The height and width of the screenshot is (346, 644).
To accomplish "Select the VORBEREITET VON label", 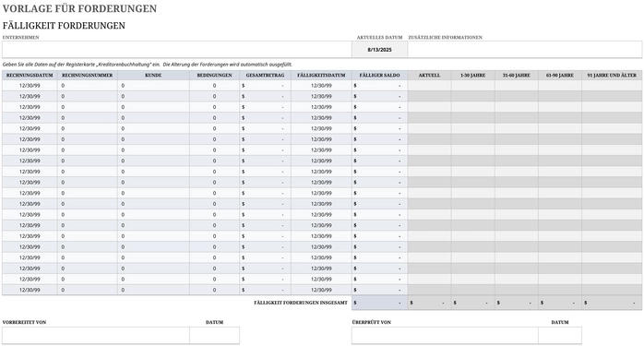I will tap(24, 322).
